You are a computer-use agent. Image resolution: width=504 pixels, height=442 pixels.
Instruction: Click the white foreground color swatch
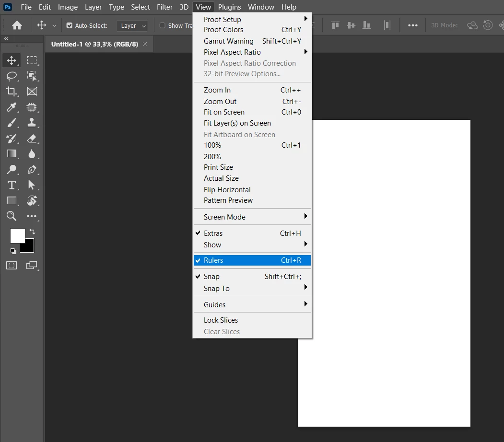tap(17, 235)
